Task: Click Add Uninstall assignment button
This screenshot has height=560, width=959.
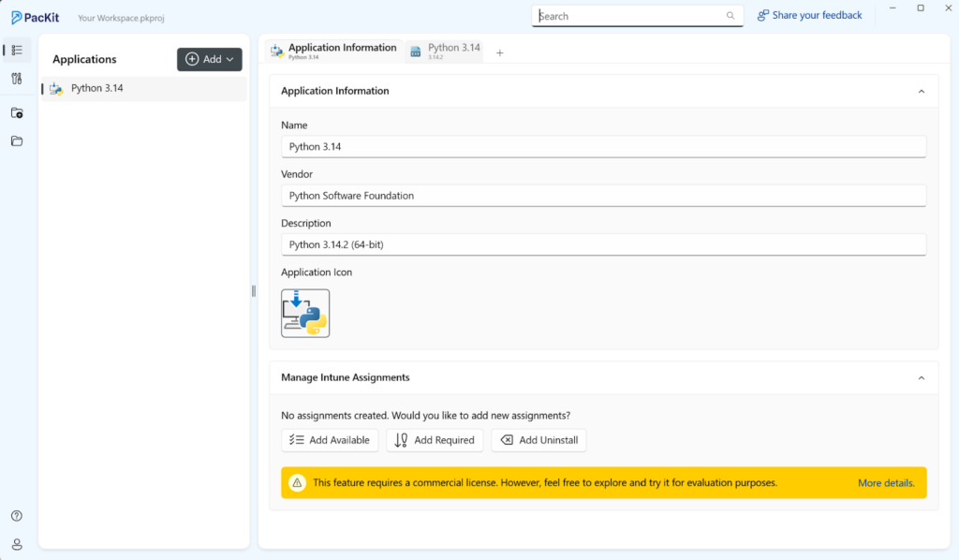Action: [x=539, y=439]
